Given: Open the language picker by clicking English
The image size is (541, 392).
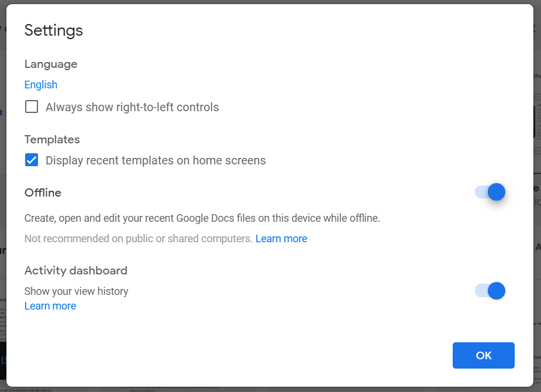Looking at the screenshot, I should coord(40,84).
